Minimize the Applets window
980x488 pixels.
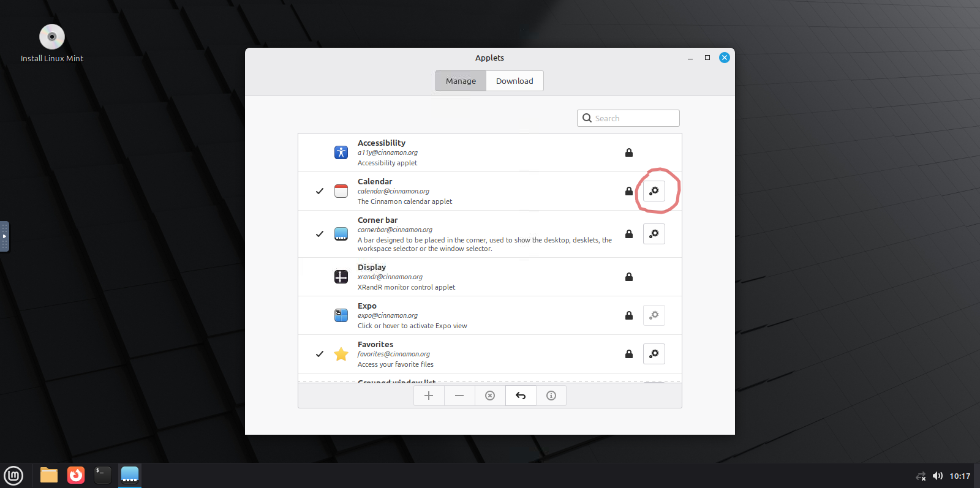click(690, 58)
